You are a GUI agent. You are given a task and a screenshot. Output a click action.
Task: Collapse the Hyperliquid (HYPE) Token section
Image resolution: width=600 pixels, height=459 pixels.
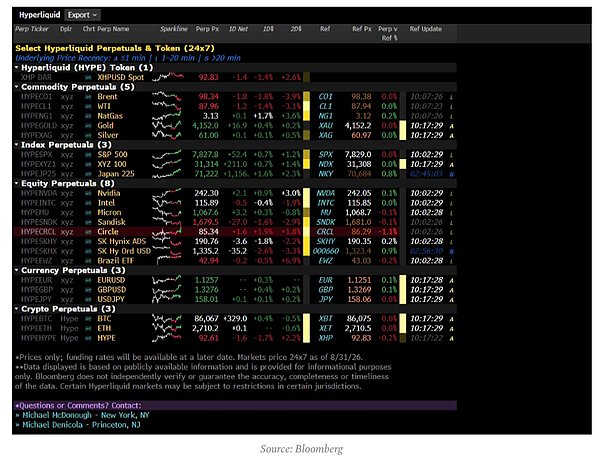(x=17, y=68)
